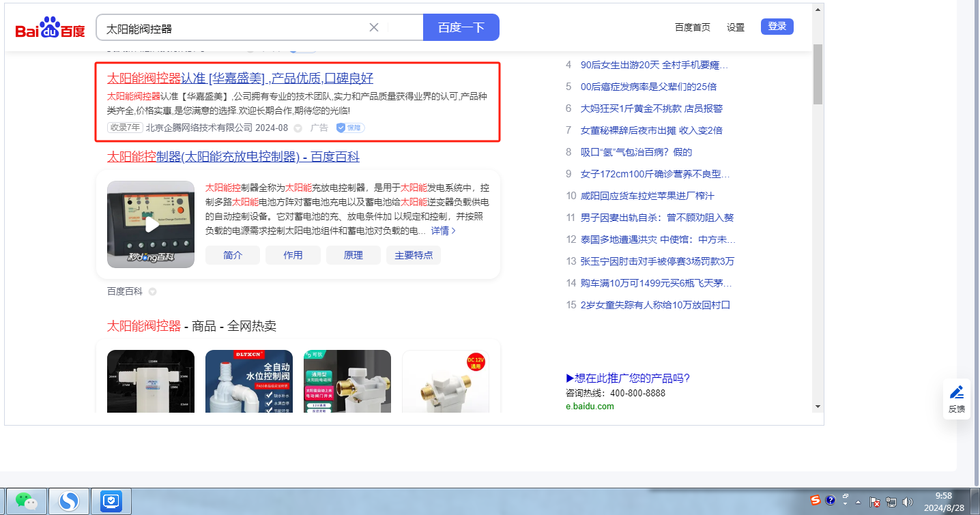Click the volume icon in system tray

[x=907, y=502]
